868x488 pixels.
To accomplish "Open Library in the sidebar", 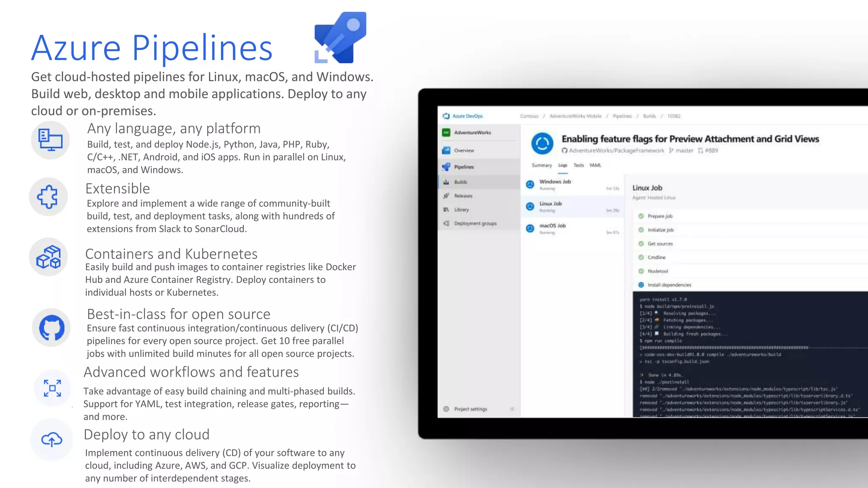I will pos(461,210).
